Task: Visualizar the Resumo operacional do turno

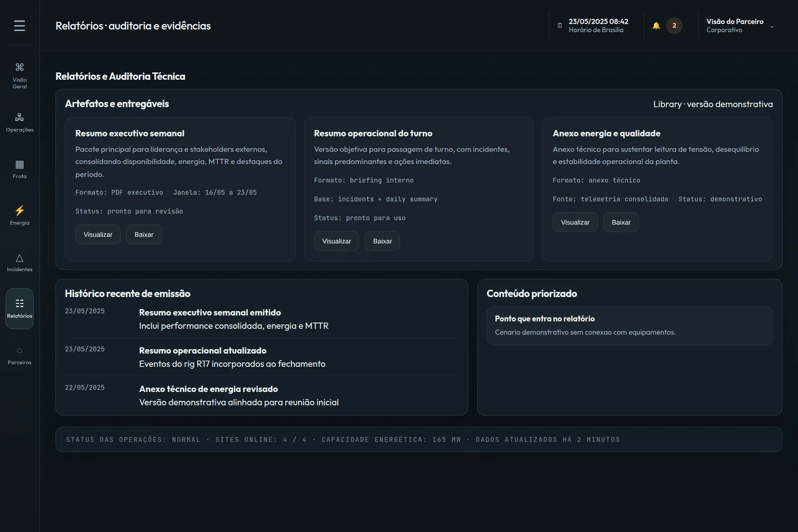Action: (x=336, y=241)
